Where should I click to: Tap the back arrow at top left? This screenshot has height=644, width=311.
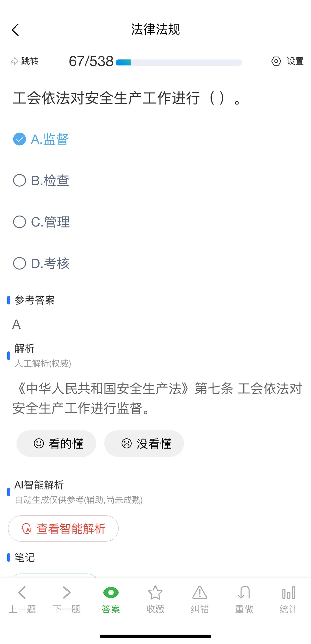(15, 30)
